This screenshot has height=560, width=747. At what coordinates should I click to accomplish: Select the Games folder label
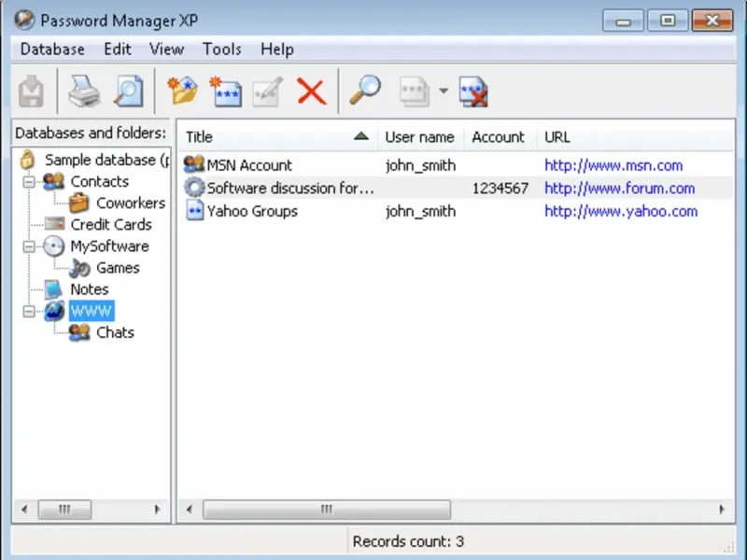pyautogui.click(x=118, y=268)
